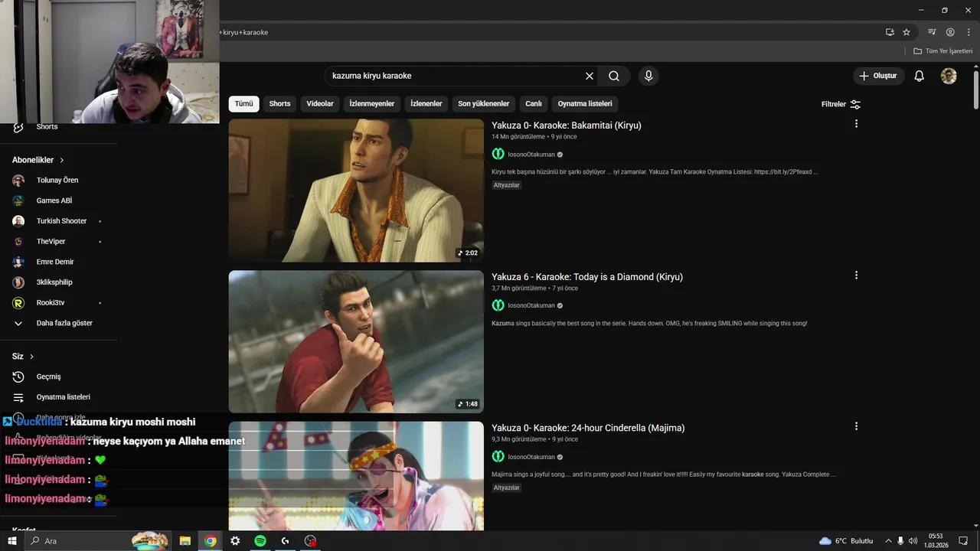Open Settings gear from taskbar

point(235,541)
